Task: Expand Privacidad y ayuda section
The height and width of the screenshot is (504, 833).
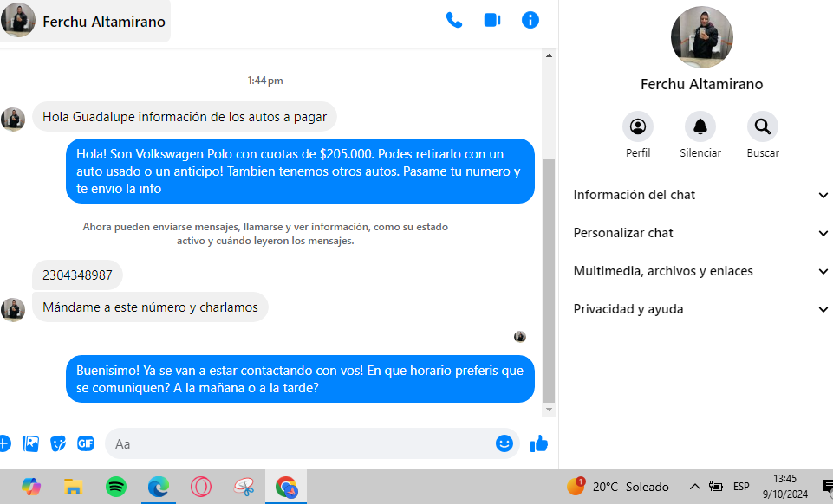Action: tap(701, 309)
